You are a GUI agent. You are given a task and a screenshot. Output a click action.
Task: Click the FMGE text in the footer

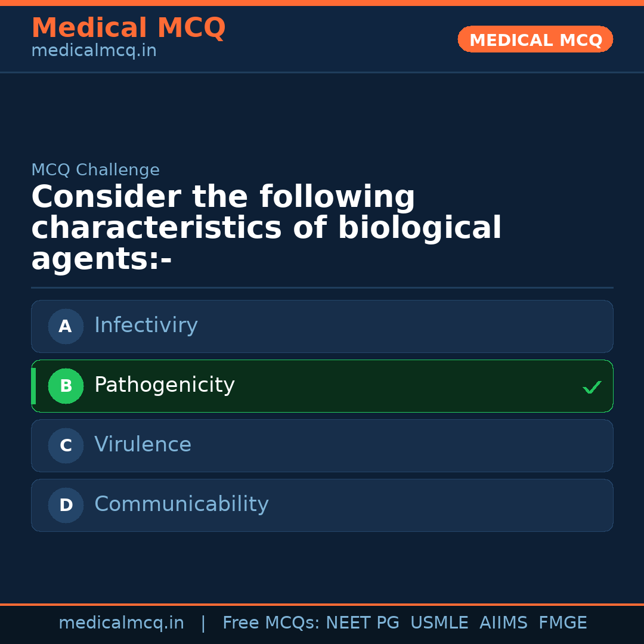tap(562, 623)
